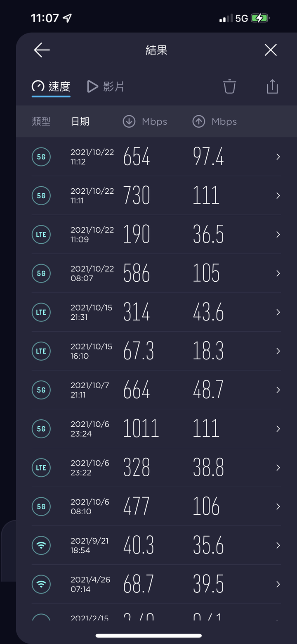This screenshot has width=297, height=644.
Task: Tap the share export icon
Action: [272, 86]
